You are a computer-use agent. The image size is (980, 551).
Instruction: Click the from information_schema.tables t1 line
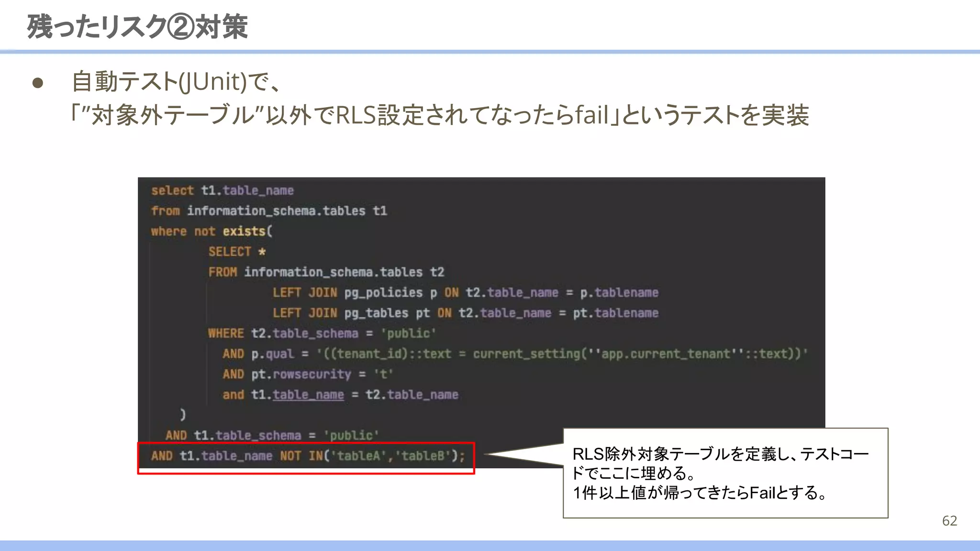(268, 211)
